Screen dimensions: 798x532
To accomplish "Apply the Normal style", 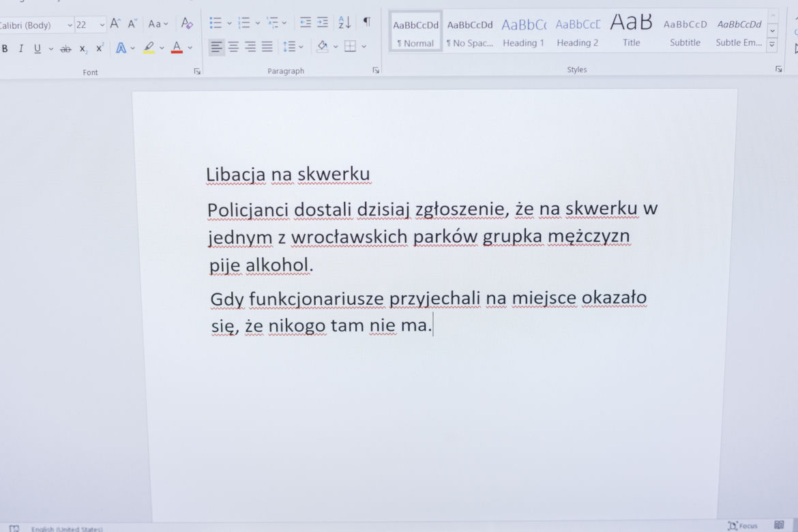I will (x=416, y=31).
